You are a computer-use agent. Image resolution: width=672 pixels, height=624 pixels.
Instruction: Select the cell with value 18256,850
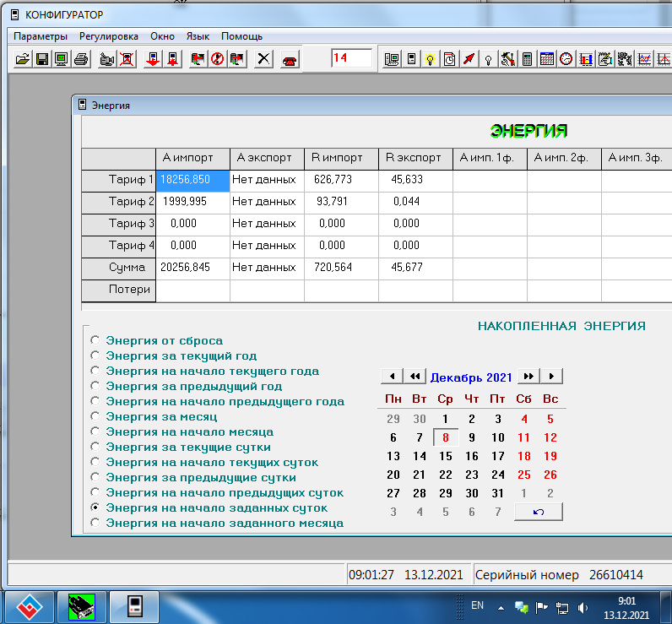192,180
